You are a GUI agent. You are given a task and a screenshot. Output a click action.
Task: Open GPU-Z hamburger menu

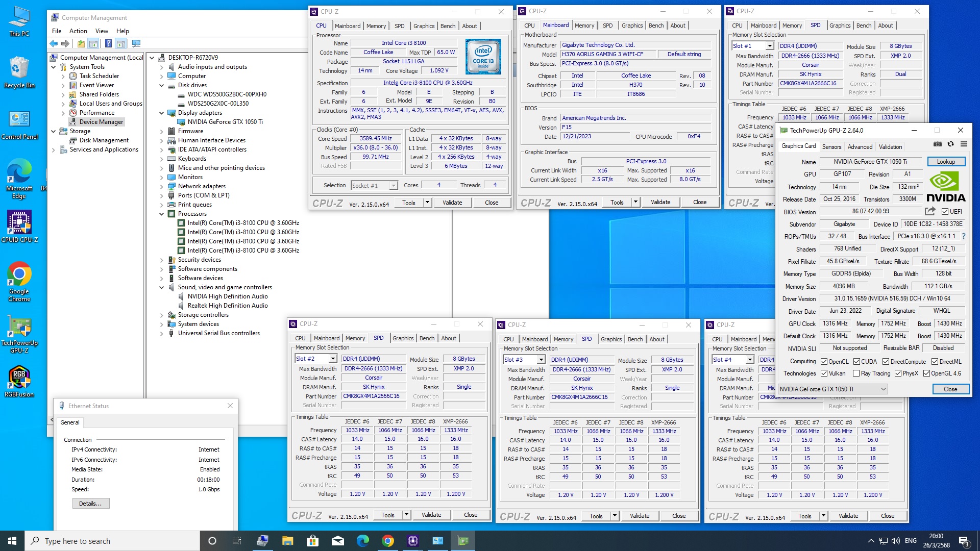[964, 144]
